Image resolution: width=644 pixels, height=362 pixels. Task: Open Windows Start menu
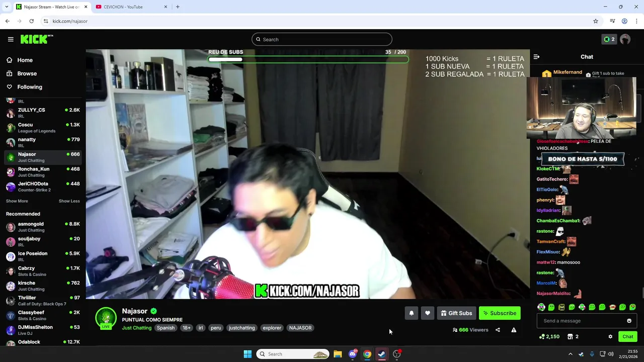[x=248, y=354]
